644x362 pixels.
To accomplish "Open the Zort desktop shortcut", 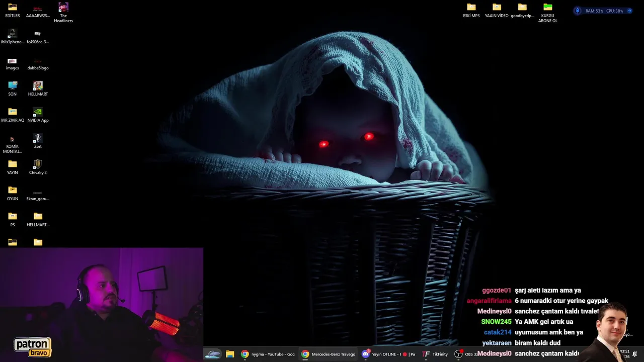I will 38,141.
